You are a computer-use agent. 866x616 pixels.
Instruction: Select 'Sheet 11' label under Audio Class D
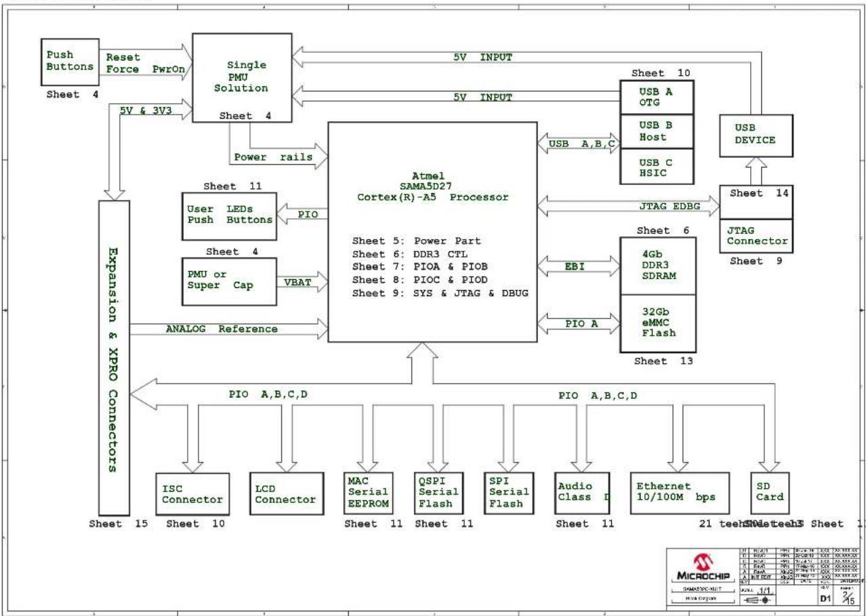(x=585, y=523)
